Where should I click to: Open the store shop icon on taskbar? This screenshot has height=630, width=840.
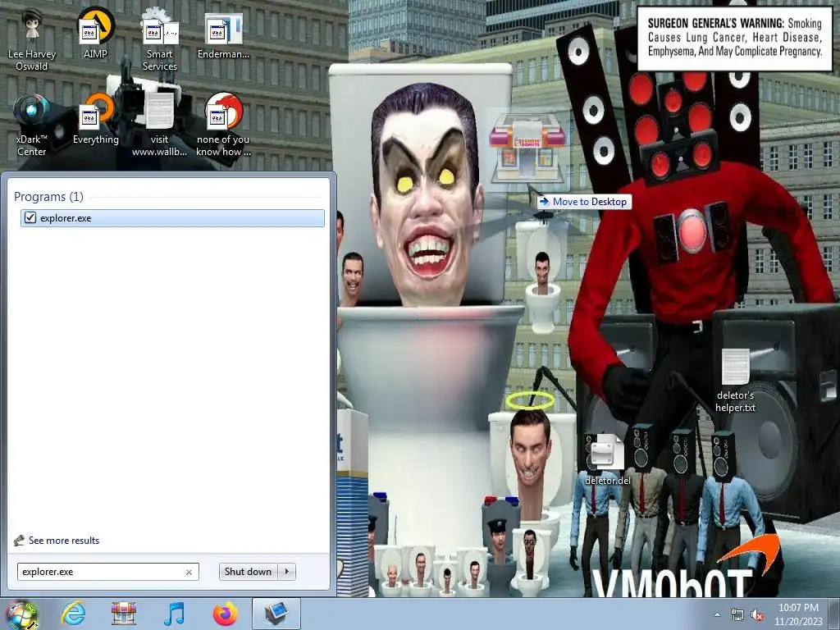(124, 614)
